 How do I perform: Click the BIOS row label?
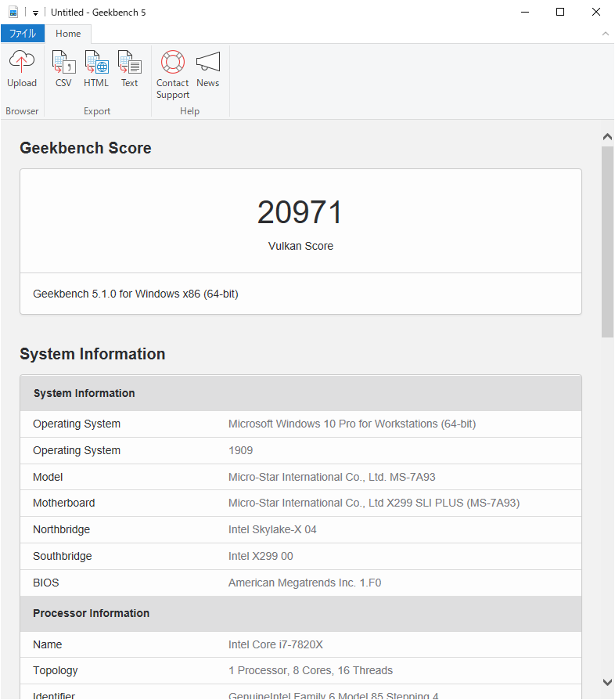46,583
